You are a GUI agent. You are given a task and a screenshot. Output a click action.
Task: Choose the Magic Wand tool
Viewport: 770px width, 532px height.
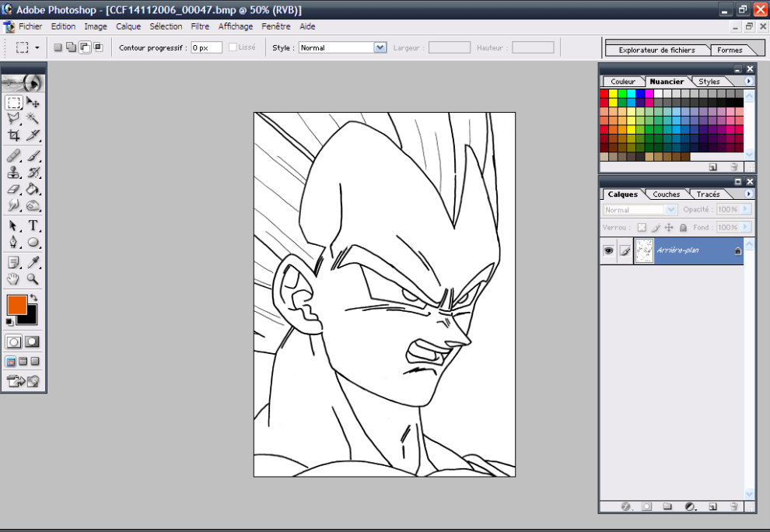(x=33, y=118)
